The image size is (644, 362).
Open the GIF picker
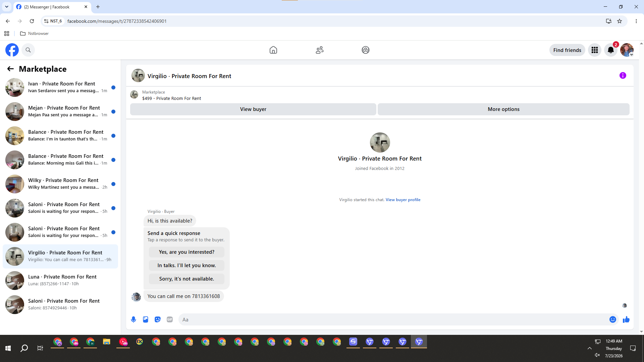click(170, 319)
